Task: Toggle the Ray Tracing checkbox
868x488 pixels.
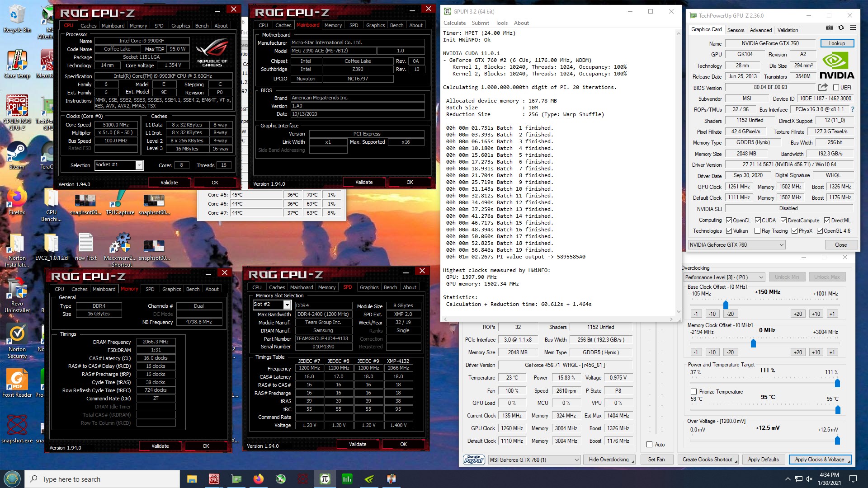Action: click(757, 231)
